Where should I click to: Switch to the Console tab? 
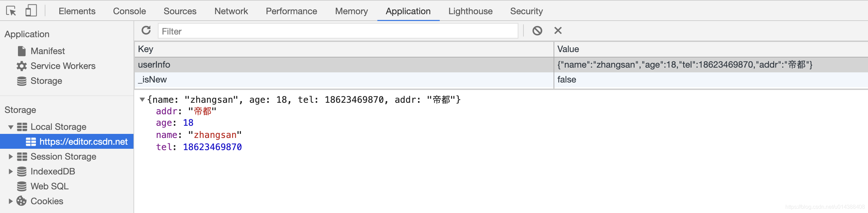(129, 11)
